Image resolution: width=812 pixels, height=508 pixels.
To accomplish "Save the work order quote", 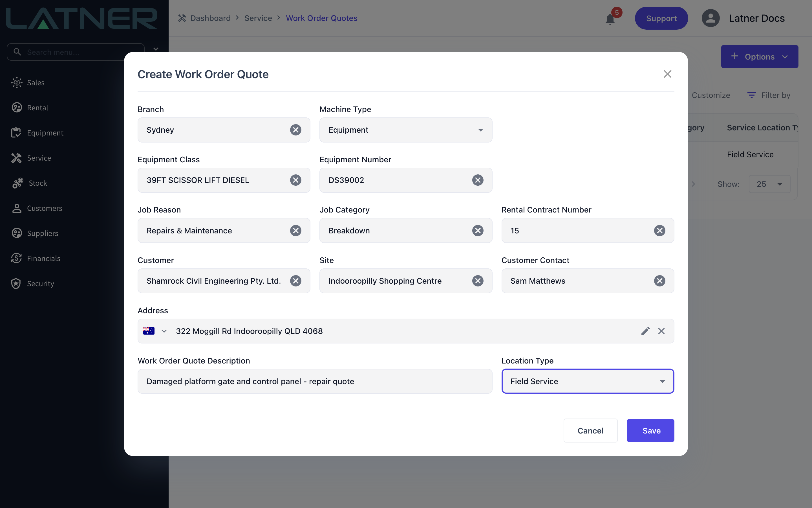I will (x=650, y=430).
